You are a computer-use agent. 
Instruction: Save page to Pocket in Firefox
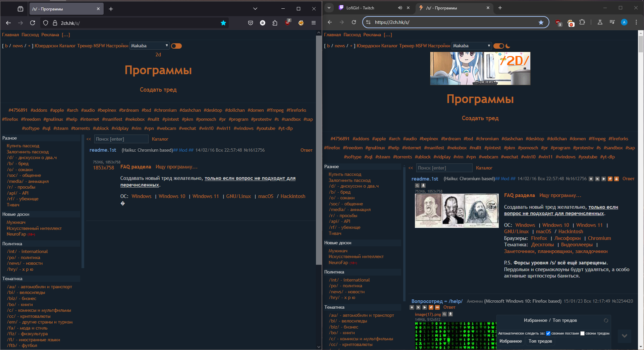pos(251,23)
